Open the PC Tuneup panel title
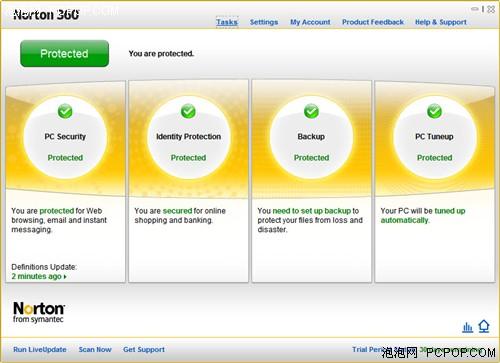Screen dimensions: 500x363 (x=434, y=137)
